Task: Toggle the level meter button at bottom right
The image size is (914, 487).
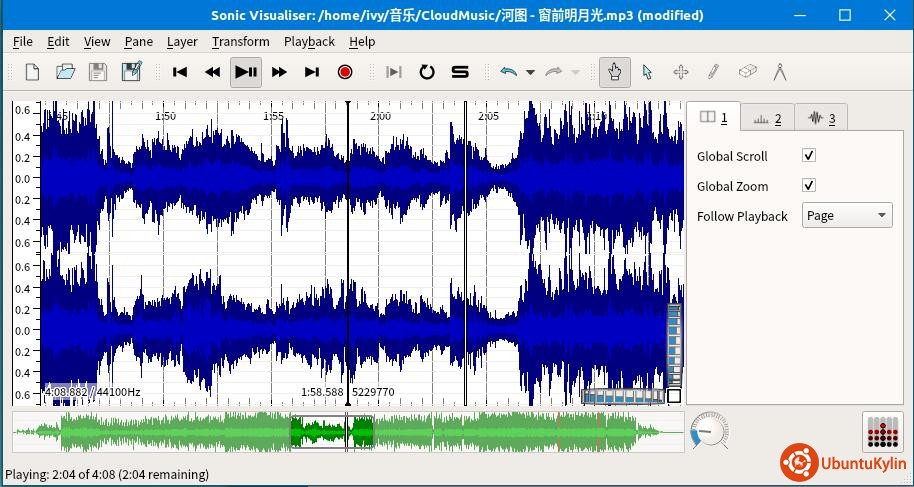Action: [882, 432]
